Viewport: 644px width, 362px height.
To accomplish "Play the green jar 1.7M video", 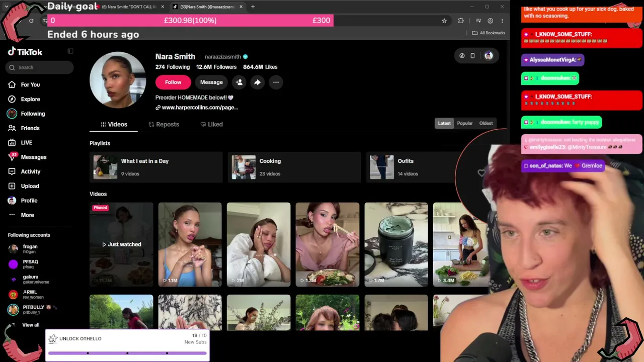I will tap(396, 244).
